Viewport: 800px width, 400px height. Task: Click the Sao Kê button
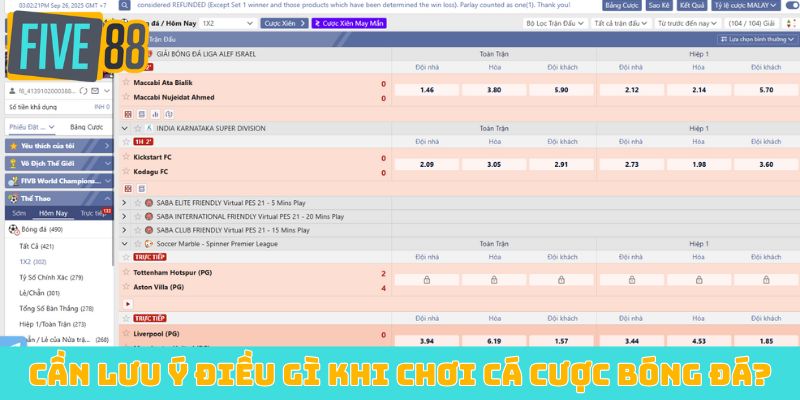tap(659, 5)
